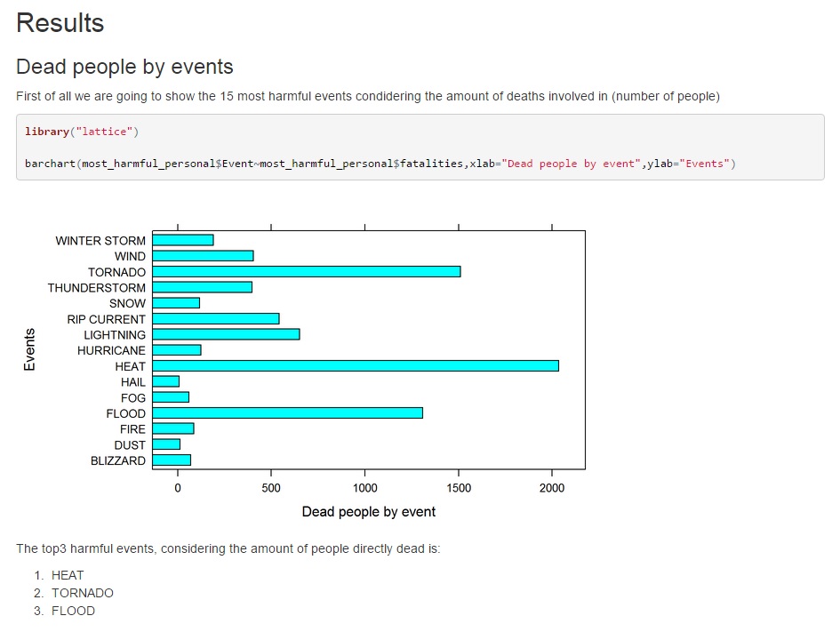Viewport: 840px width, 632px height.
Task: Click the library("lattice") code line
Action: (82, 132)
